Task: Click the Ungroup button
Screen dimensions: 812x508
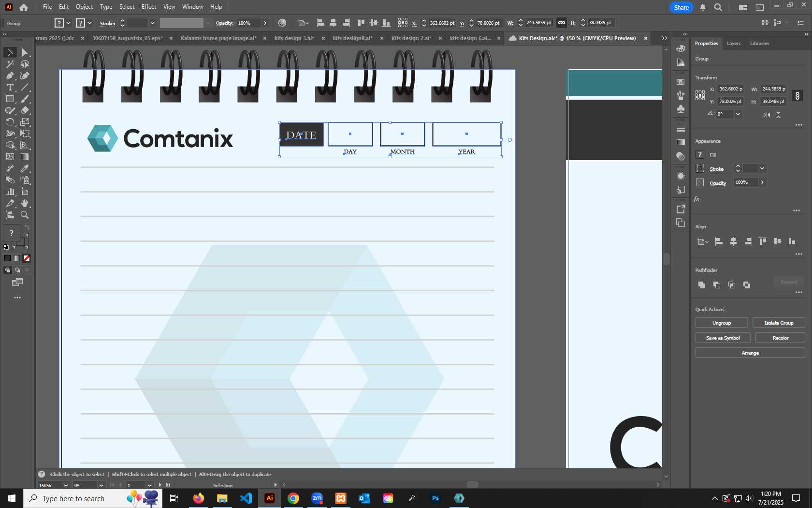Action: point(722,323)
